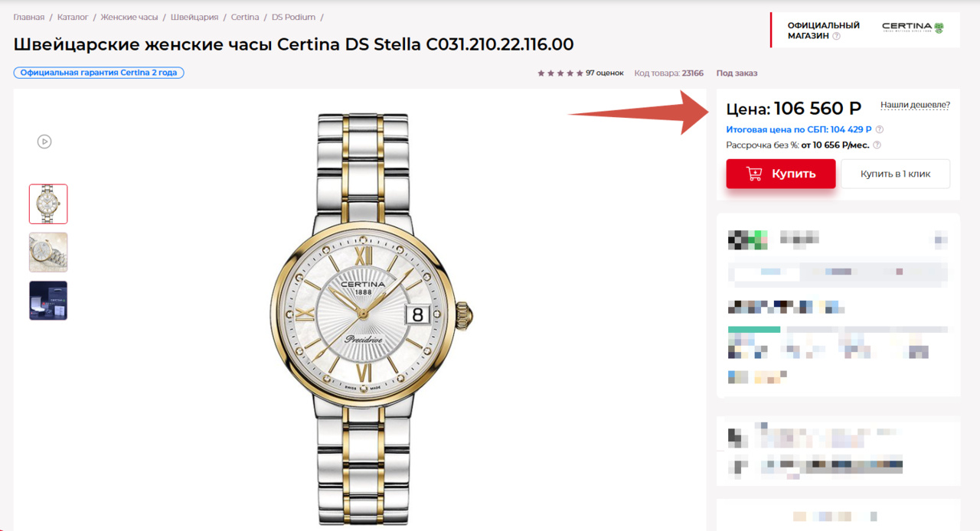Click help icon beside СБП price

click(x=880, y=129)
